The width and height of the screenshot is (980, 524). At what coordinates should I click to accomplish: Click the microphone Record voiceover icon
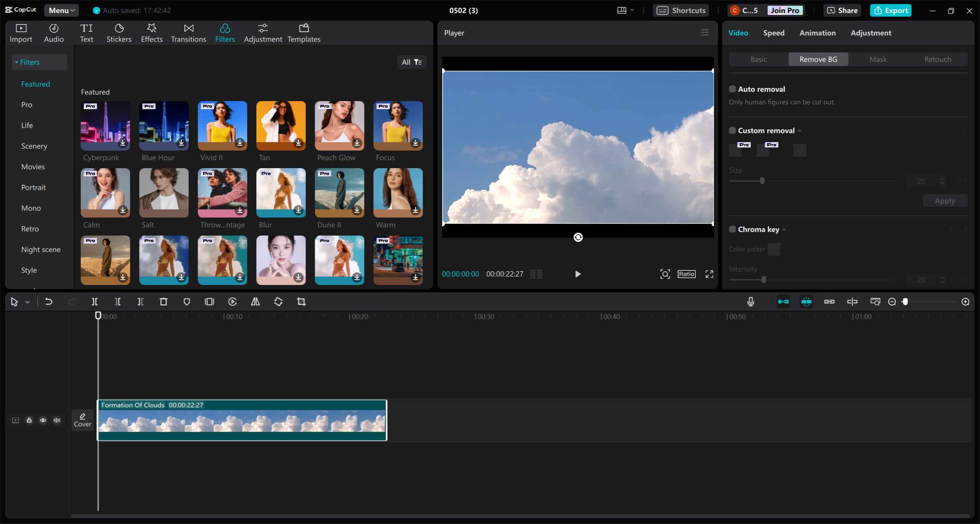(x=751, y=302)
